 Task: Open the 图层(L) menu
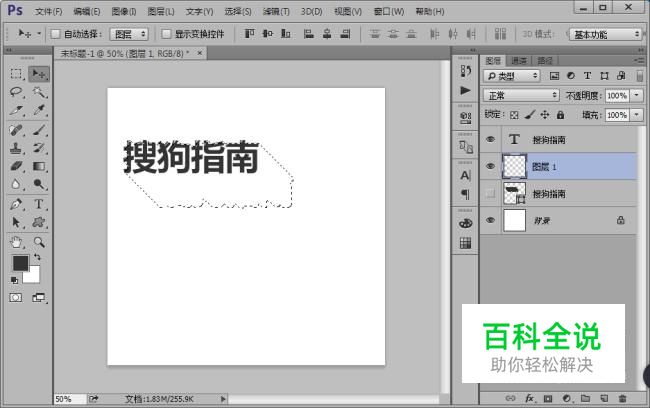click(161, 11)
